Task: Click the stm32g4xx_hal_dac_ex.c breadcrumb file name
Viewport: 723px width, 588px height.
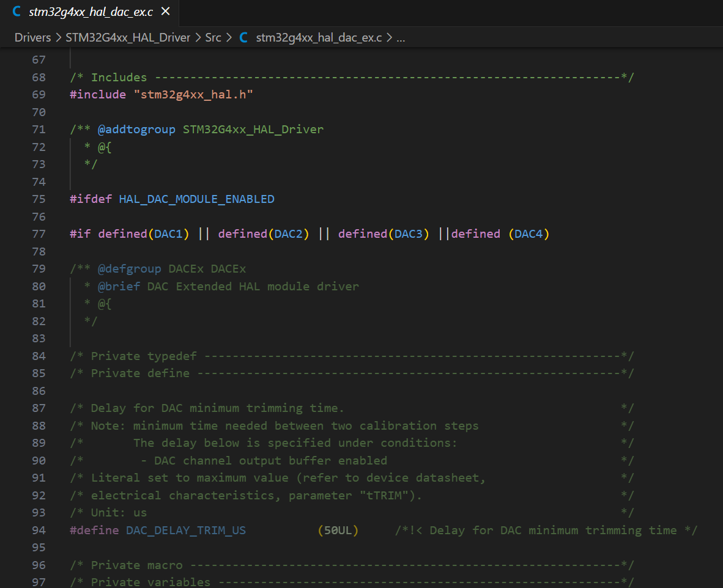Action: click(x=319, y=37)
